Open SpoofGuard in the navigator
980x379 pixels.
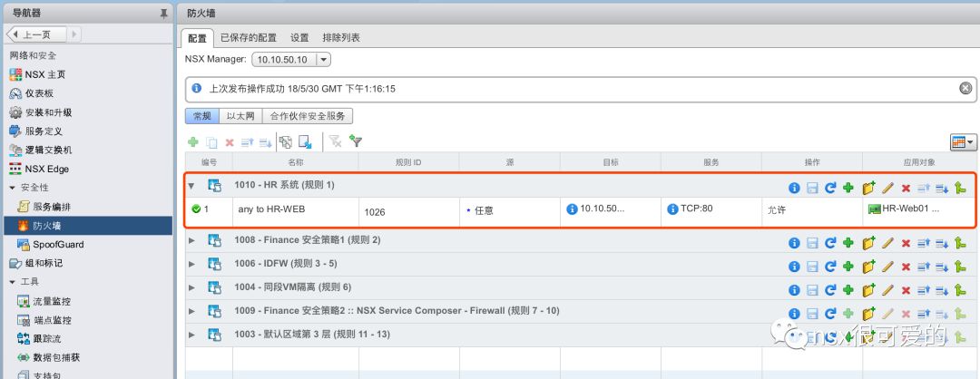tap(58, 244)
